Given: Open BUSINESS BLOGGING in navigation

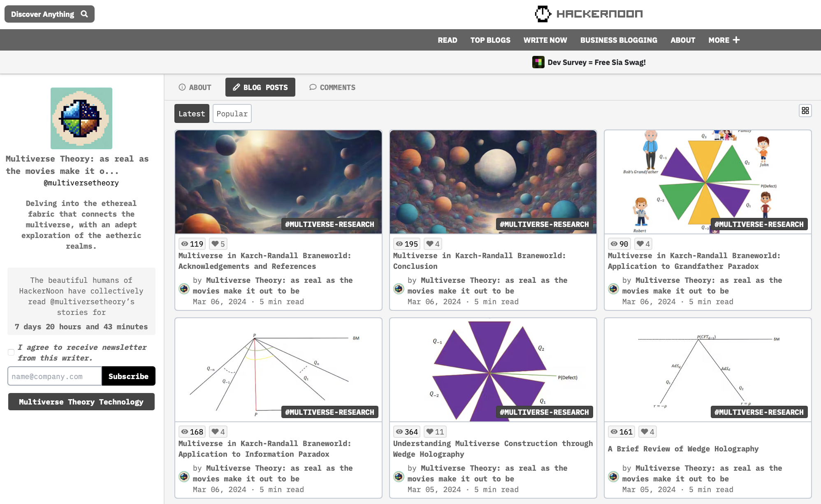Looking at the screenshot, I should [x=619, y=40].
